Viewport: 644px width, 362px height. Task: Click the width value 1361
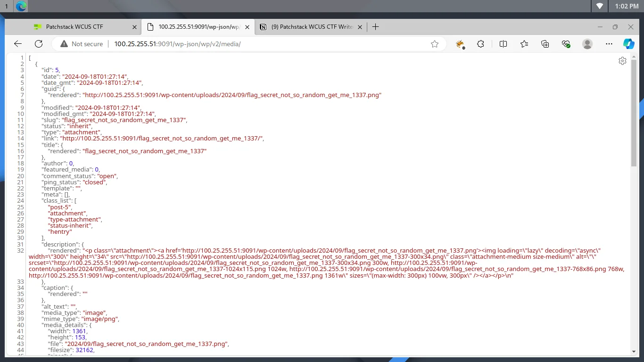click(x=79, y=331)
